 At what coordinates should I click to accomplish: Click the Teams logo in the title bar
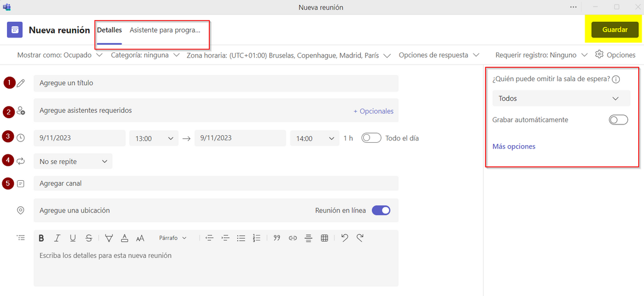(6, 7)
